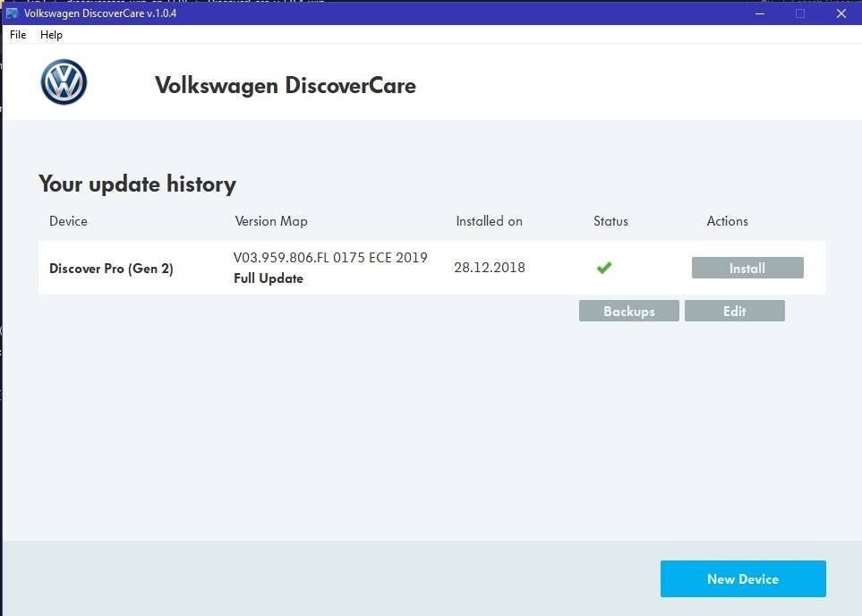Select the Discover Pro (Gen 2) device entry
Screen dimensions: 862x616
(x=111, y=268)
